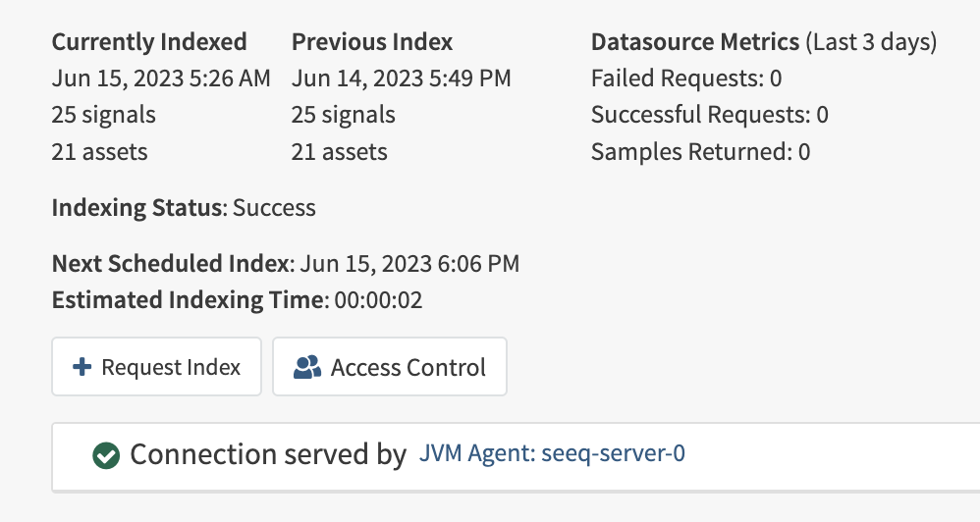980x522 pixels.
Task: Select the Jun 14, 2023 5:49 PM timestamp
Action: [402, 78]
